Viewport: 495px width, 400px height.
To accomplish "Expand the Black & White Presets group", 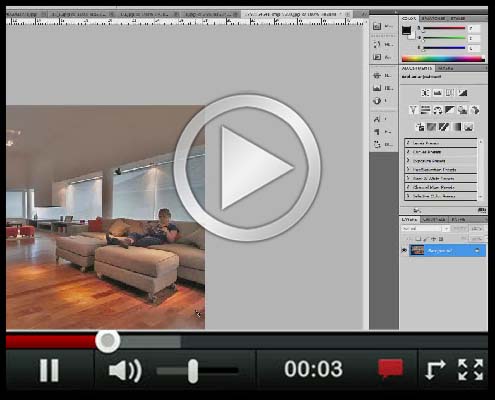I will pyautogui.click(x=408, y=178).
